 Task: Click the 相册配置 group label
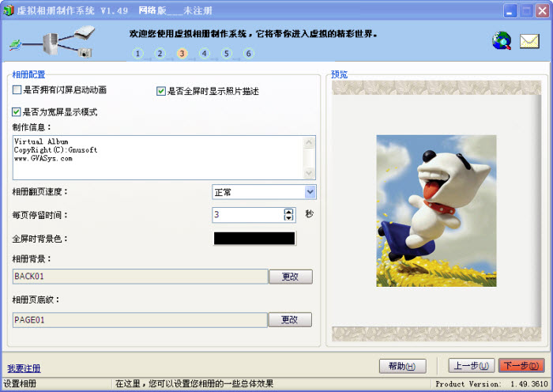click(x=28, y=74)
